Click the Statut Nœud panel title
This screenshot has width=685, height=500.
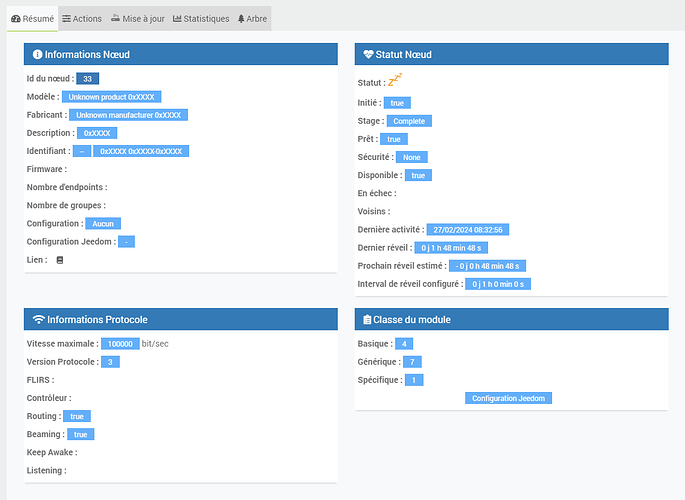click(x=403, y=55)
